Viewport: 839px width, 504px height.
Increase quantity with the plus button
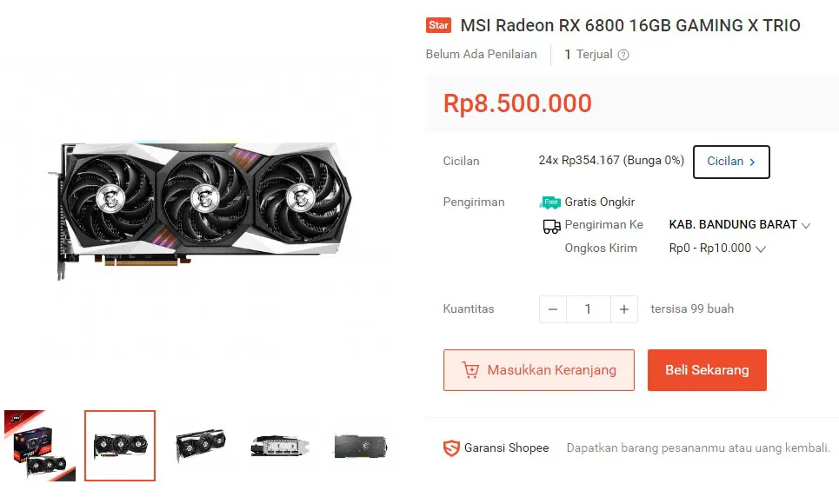point(624,309)
